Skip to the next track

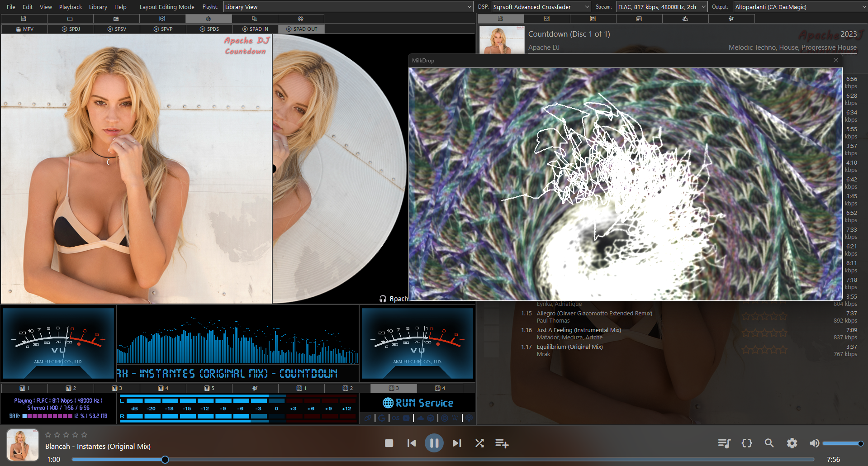[x=457, y=443]
